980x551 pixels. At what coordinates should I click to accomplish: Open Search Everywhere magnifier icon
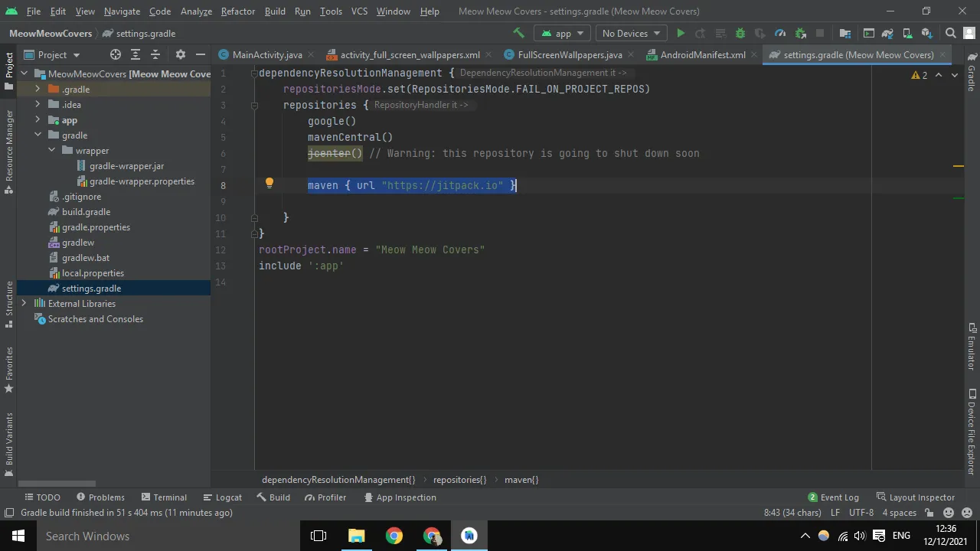point(951,33)
